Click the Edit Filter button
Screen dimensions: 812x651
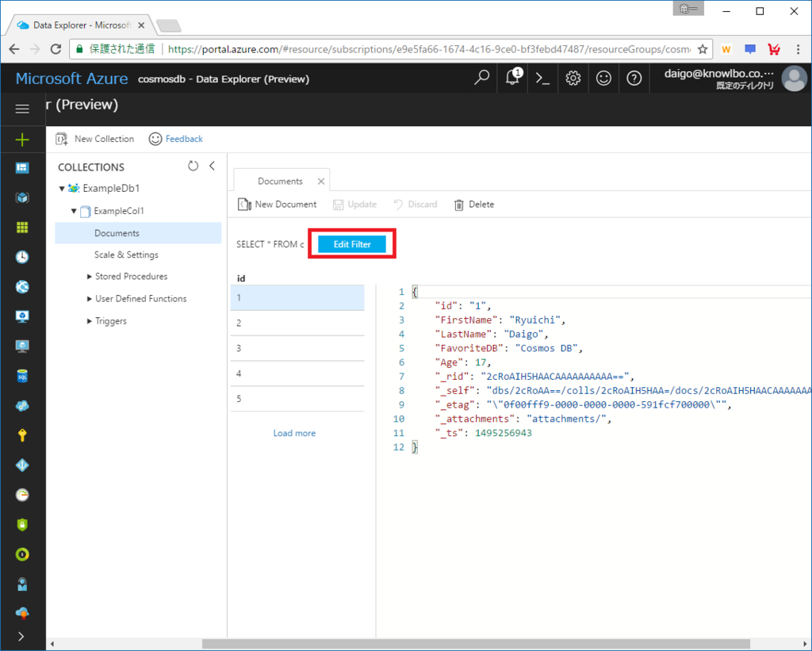pyautogui.click(x=352, y=244)
